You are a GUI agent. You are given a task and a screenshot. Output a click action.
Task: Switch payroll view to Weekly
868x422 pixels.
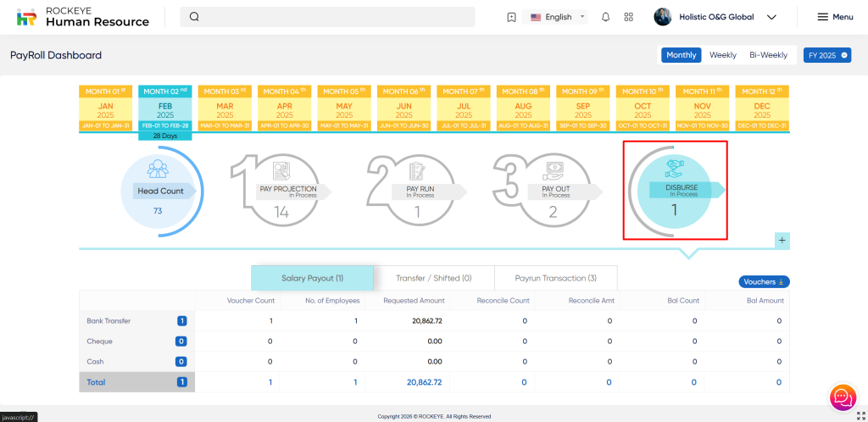(722, 55)
